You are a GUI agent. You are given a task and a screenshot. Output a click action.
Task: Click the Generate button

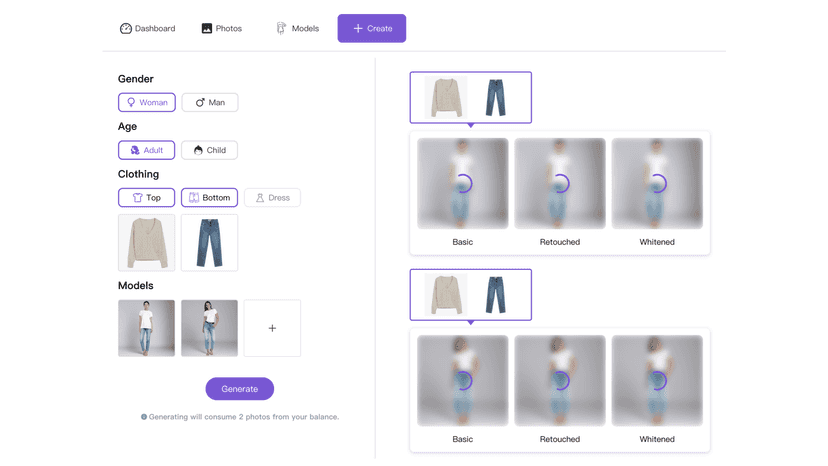coord(240,389)
